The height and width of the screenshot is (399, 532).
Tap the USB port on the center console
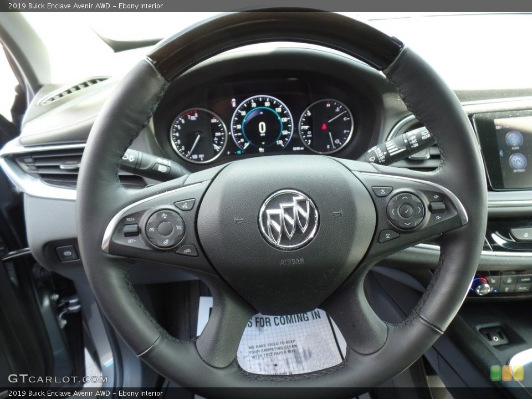pyautogui.click(x=494, y=336)
